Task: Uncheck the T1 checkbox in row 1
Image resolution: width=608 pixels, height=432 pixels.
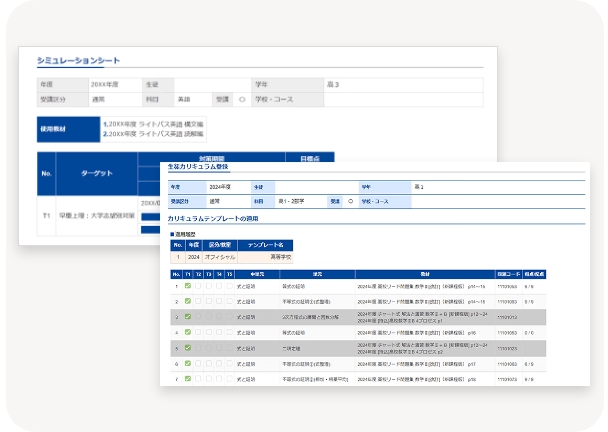Action: (188, 286)
